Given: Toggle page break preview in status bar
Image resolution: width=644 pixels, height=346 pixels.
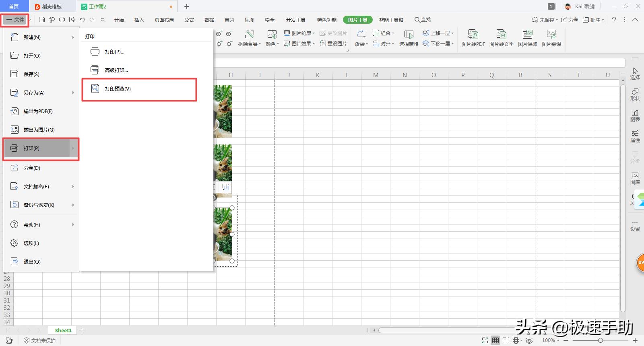Looking at the screenshot, I should (x=506, y=340).
